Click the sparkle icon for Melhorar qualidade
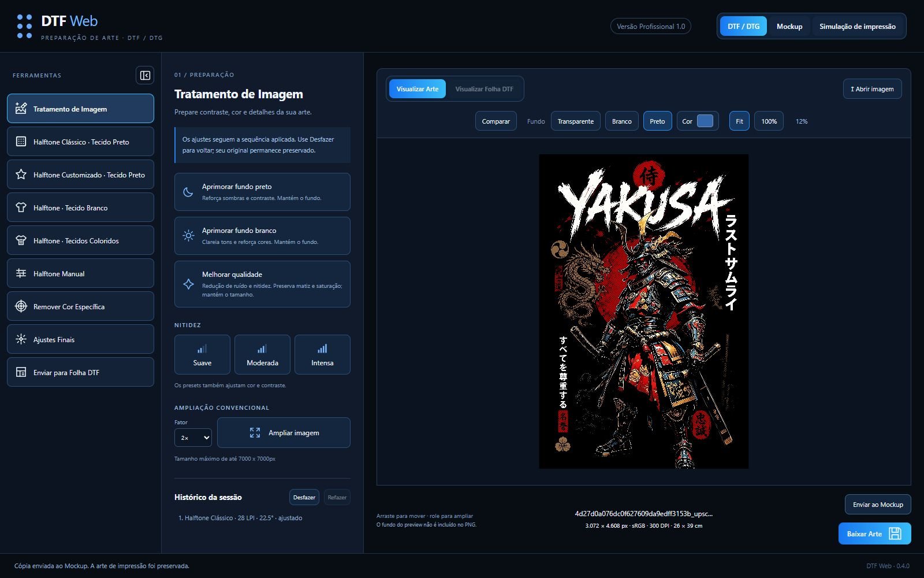This screenshot has width=924, height=578. pyautogui.click(x=188, y=284)
